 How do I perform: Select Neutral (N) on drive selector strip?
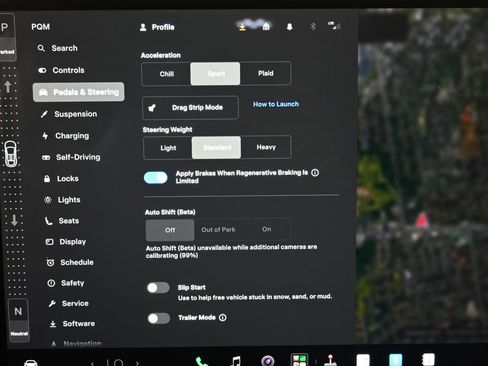(x=19, y=320)
